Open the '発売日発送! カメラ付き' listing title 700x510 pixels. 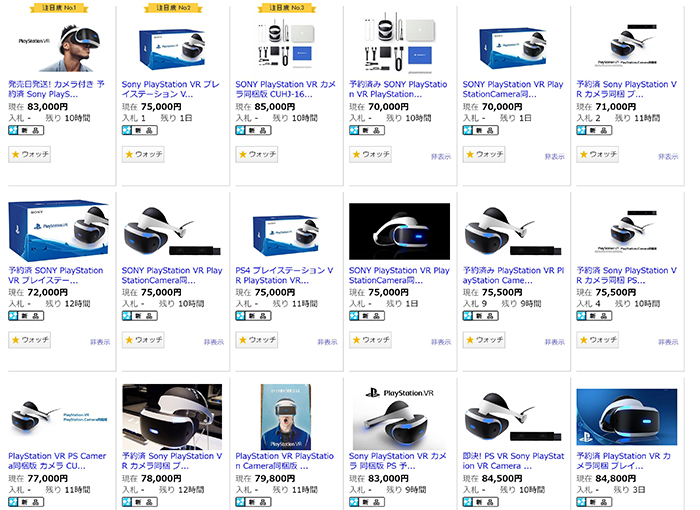(55, 89)
